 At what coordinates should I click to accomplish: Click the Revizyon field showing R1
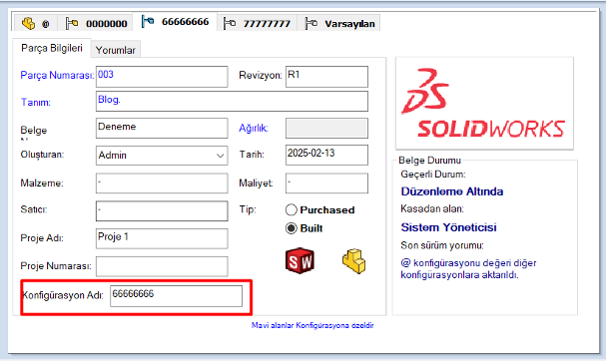[x=326, y=77]
